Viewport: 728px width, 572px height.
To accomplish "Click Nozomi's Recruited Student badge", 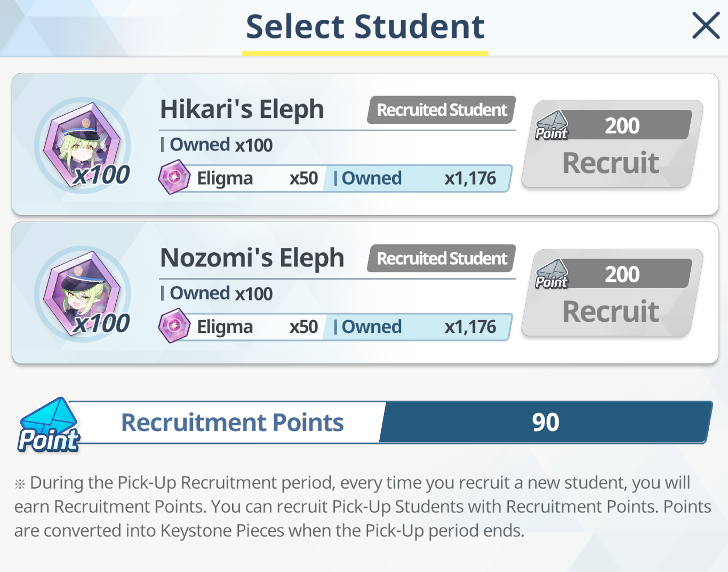I will tap(442, 258).
